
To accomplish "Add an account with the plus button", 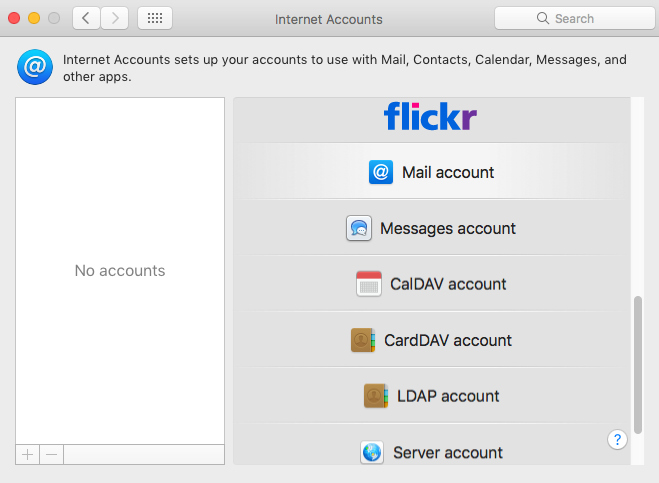I will pos(28,454).
